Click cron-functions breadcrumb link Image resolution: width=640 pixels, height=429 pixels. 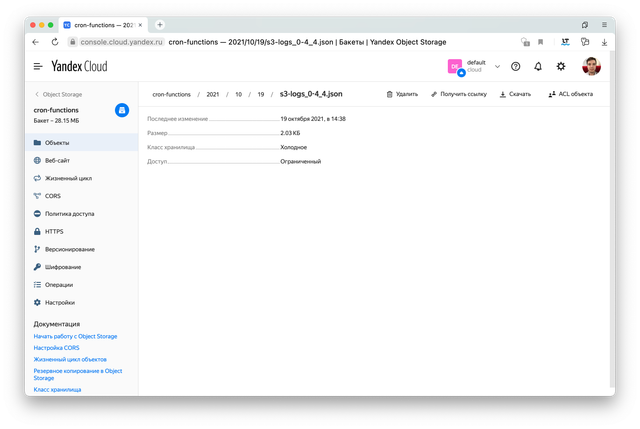point(171,94)
